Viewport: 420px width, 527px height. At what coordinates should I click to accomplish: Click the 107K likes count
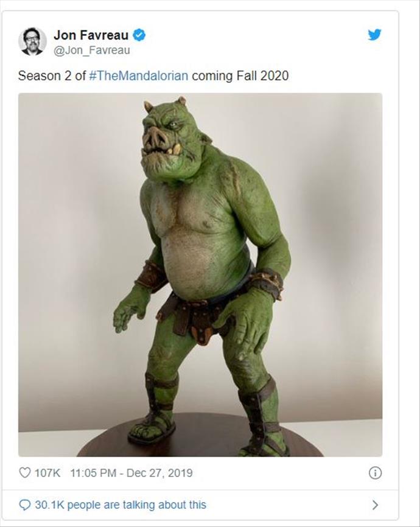[x=47, y=473]
